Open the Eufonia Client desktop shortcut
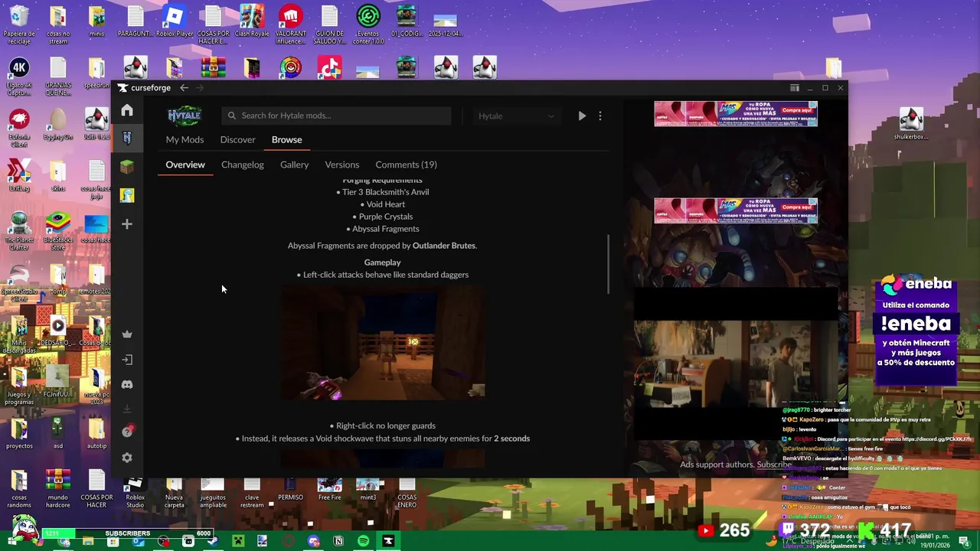Screen dimensions: 980x551 click(19, 128)
